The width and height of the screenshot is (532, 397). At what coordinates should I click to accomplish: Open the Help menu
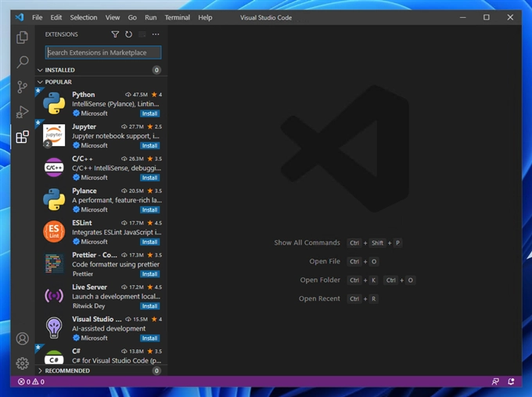(x=205, y=17)
